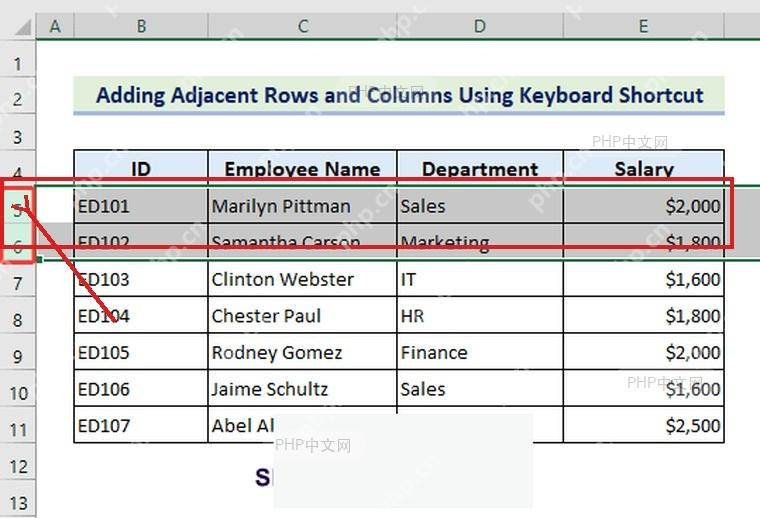Click cell Rodney Gomez
This screenshot has width=760, height=518.
tap(302, 352)
